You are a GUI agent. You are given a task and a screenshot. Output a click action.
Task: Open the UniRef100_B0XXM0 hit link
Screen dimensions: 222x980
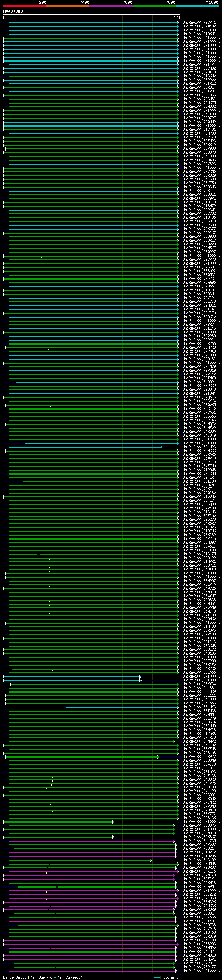point(199,30)
